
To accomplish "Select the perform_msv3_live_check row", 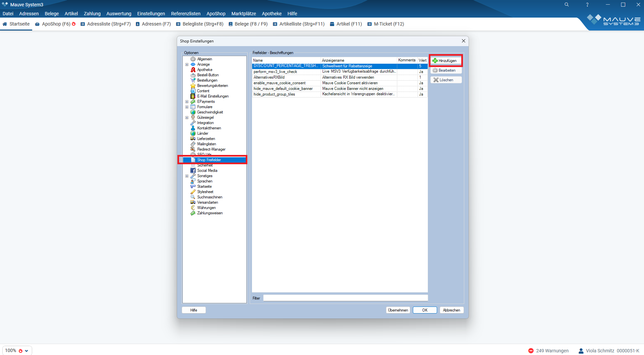I will (340, 72).
